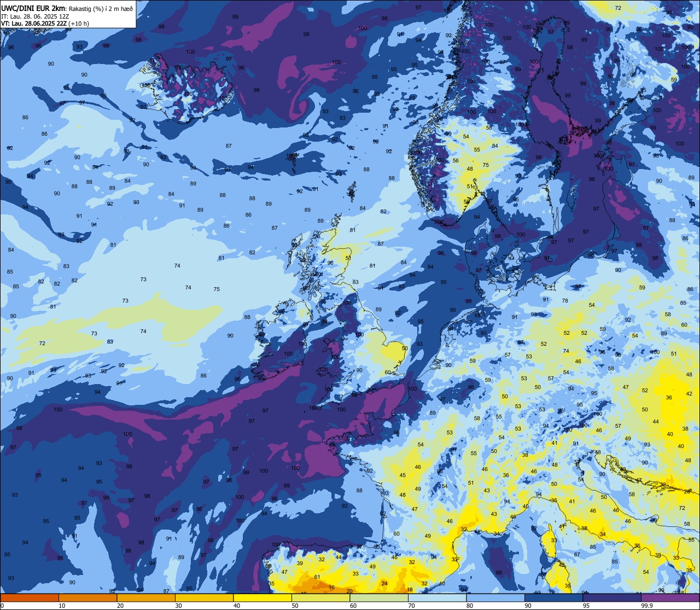This screenshot has height=610, width=700.
Task: Click the 60–70% yellow-green legend swatch
Action: 379,598
